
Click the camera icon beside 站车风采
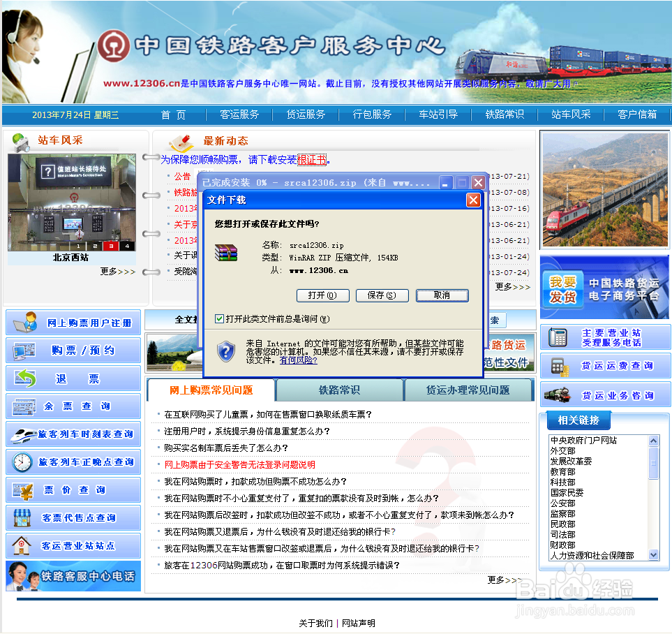point(20,142)
